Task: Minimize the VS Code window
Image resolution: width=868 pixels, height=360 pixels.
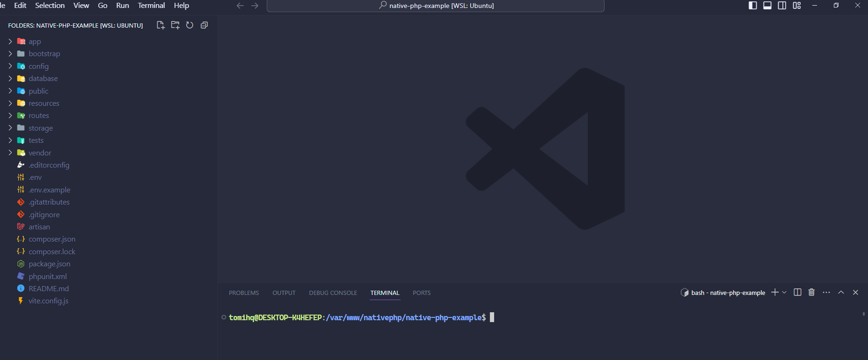Action: [815, 6]
